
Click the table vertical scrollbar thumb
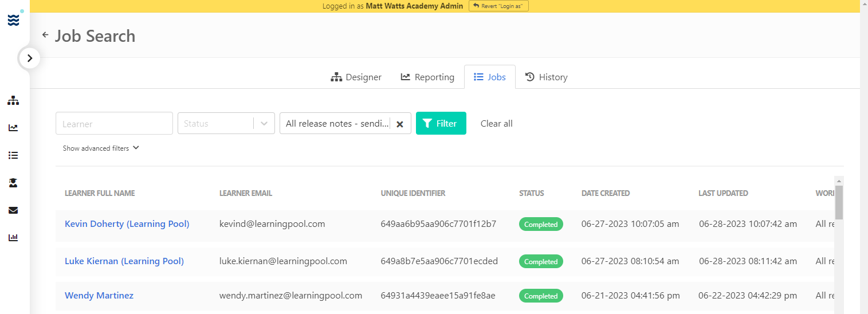click(x=839, y=202)
